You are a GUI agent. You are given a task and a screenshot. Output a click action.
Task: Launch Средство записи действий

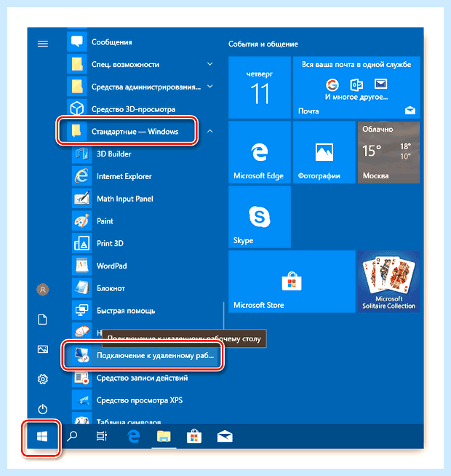[x=144, y=378]
